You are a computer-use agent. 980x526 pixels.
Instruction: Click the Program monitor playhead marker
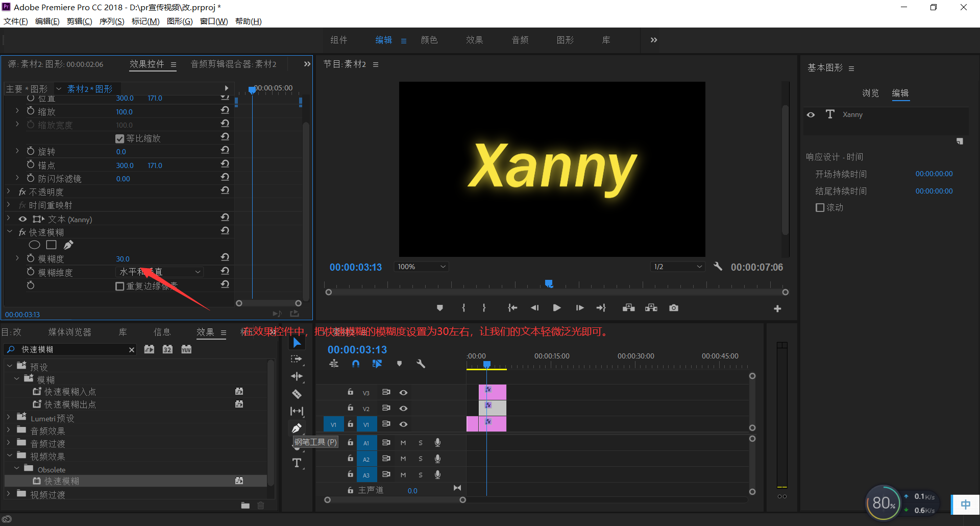coord(549,283)
